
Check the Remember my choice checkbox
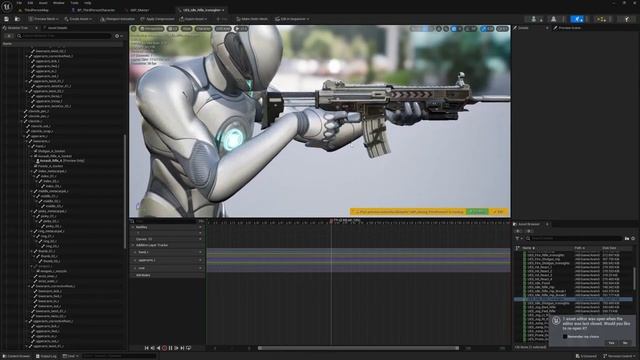click(x=565, y=336)
